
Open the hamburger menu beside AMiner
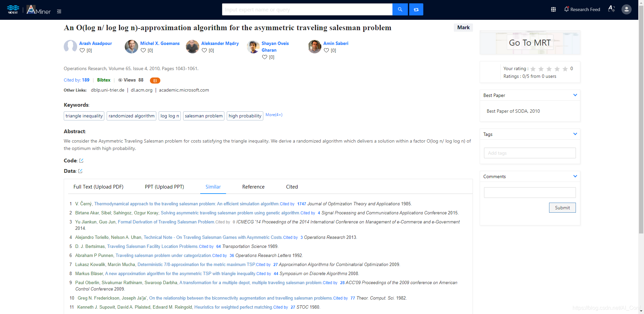(59, 11)
